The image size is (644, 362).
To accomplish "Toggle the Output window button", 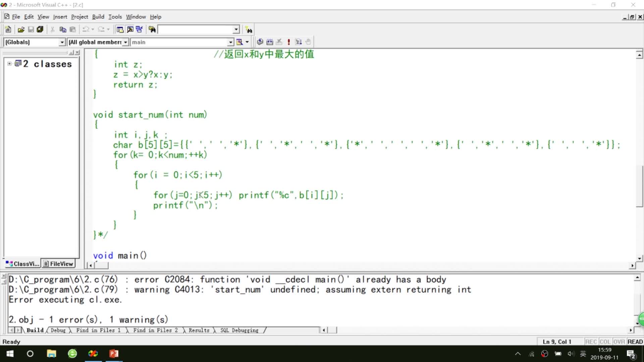I will point(130,29).
